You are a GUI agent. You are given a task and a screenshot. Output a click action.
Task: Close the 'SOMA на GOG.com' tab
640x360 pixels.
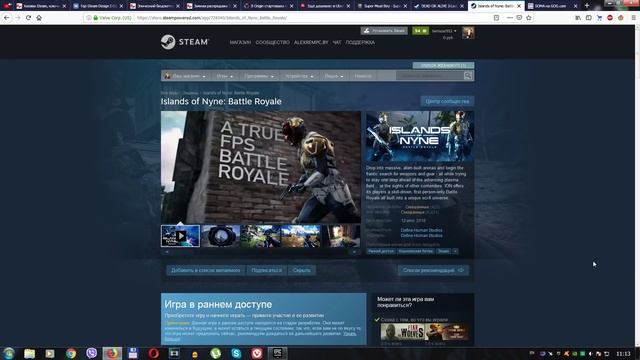click(x=575, y=6)
